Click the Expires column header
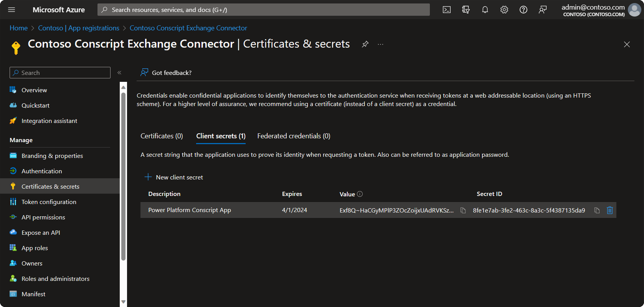Viewport: 644px width, 307px height. coord(292,194)
